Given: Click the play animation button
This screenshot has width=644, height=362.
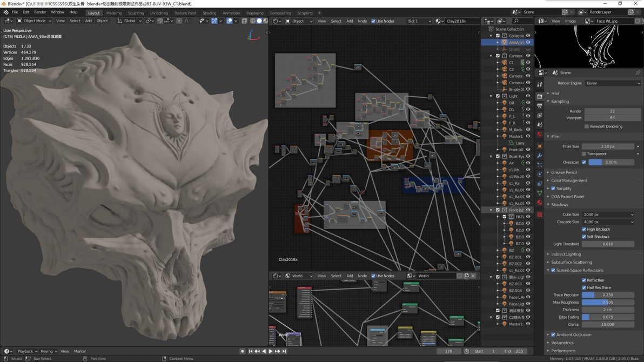Looking at the screenshot, I should pos(270,351).
